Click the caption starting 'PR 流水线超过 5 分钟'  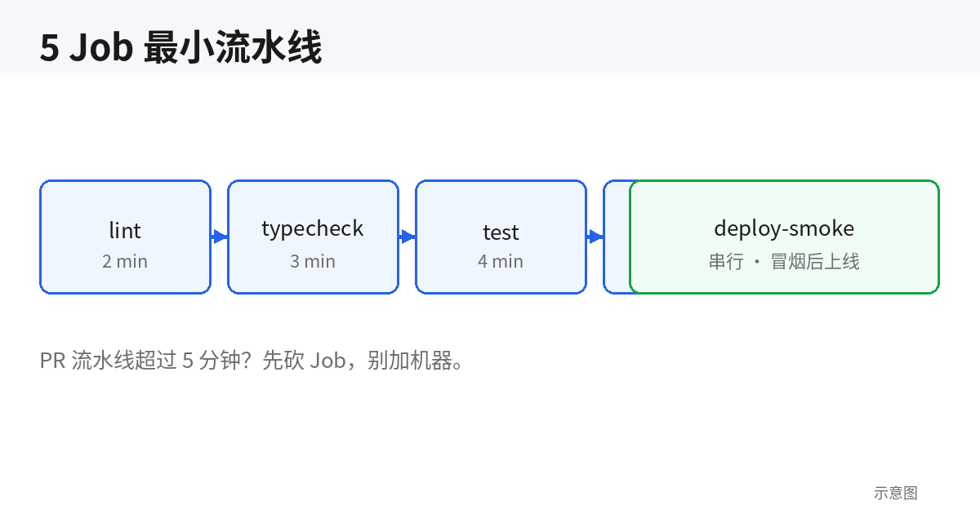click(255, 360)
